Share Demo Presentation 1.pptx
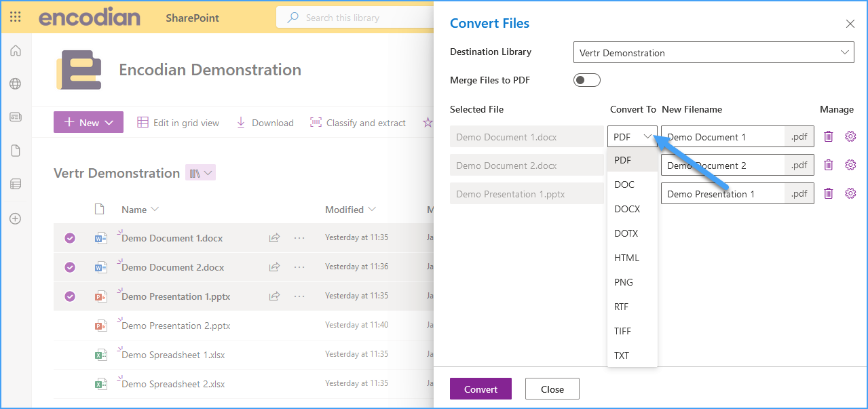The image size is (868, 409). tap(275, 296)
